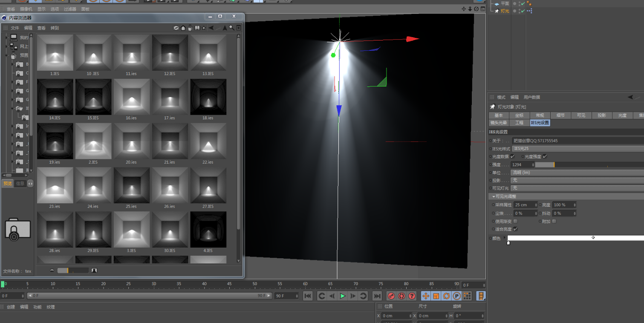This screenshot has width=644, height=323.
Task: Toggle the 光度数据 checkbox
Action: click(513, 156)
